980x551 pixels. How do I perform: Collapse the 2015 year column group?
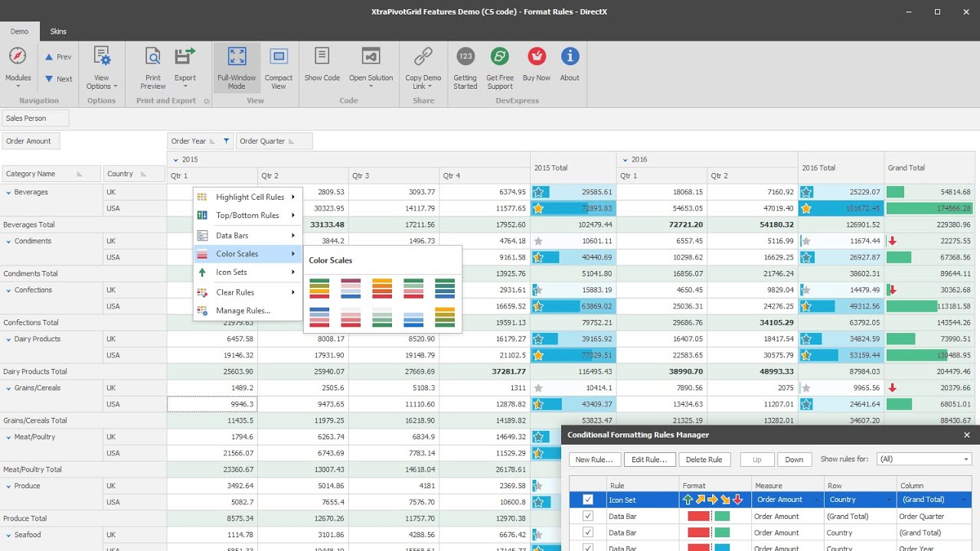[175, 160]
